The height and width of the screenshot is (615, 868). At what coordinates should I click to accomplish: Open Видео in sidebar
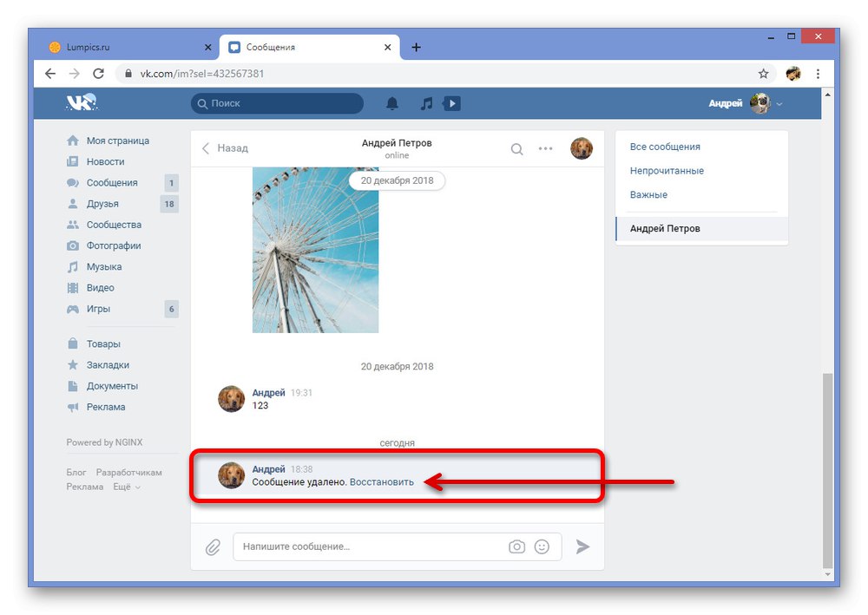click(x=100, y=288)
